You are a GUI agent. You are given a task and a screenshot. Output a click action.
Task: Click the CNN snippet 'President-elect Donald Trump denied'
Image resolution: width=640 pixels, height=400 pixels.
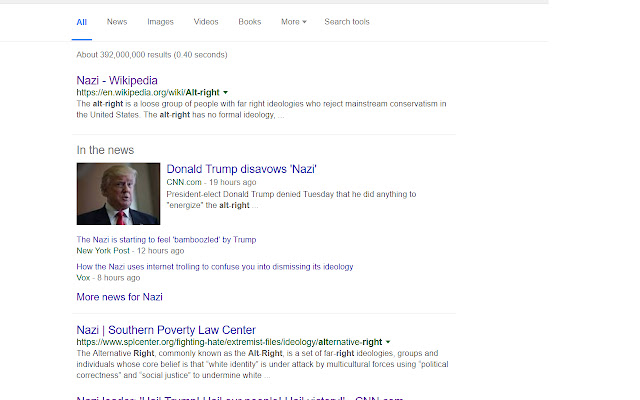[x=291, y=200]
